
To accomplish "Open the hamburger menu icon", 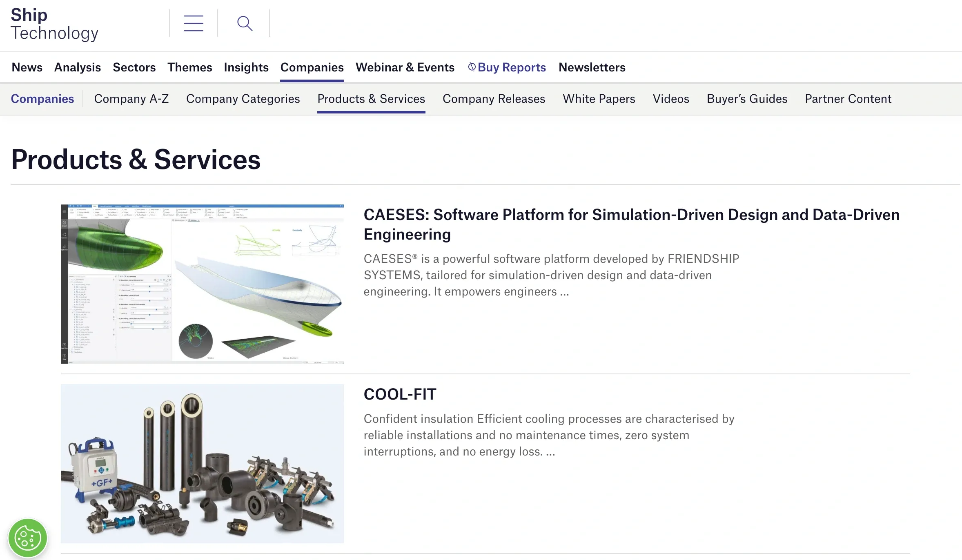I will 194,24.
